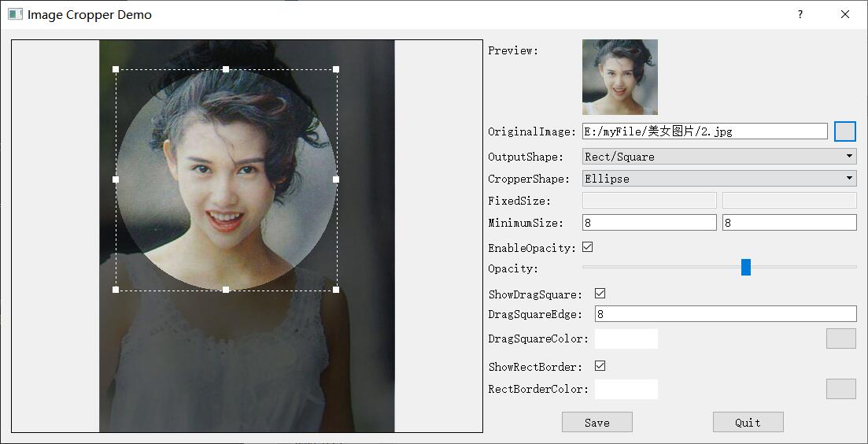This screenshot has height=444, width=868.
Task: Disable the ShowRectBorder checkbox
Action: [x=600, y=366]
